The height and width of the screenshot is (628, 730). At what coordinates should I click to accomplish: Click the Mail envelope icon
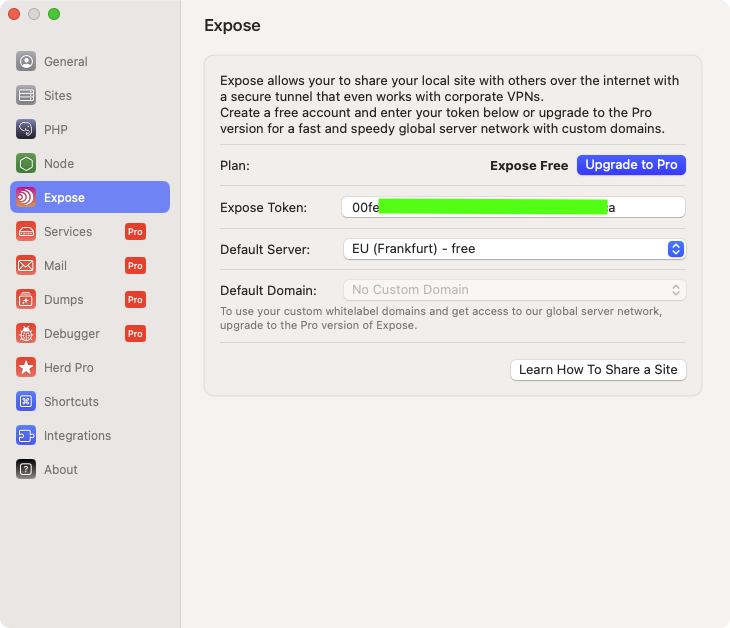point(26,265)
